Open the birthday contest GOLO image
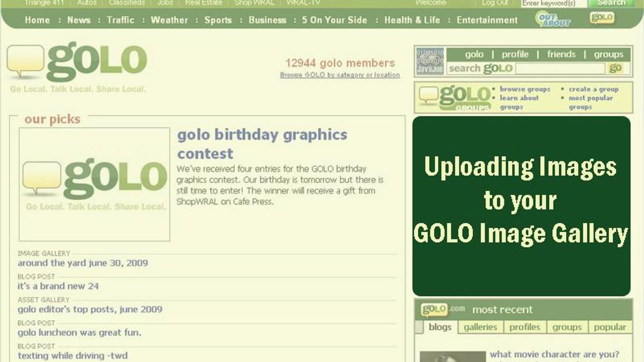644x362 pixels. (94, 184)
